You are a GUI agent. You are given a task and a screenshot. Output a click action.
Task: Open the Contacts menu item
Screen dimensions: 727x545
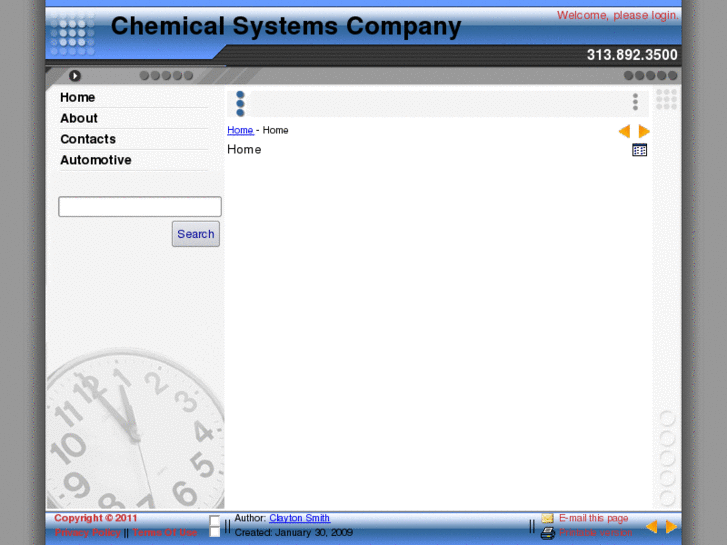coord(88,139)
